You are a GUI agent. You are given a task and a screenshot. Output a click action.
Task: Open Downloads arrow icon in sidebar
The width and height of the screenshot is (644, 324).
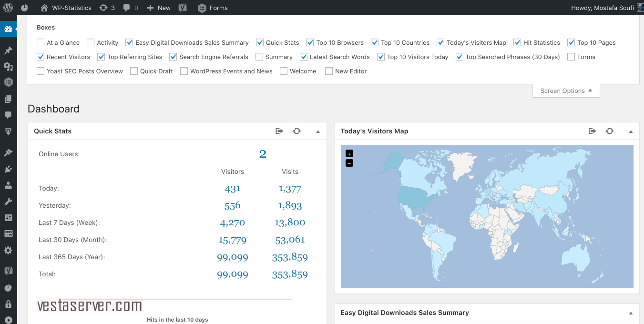8,132
